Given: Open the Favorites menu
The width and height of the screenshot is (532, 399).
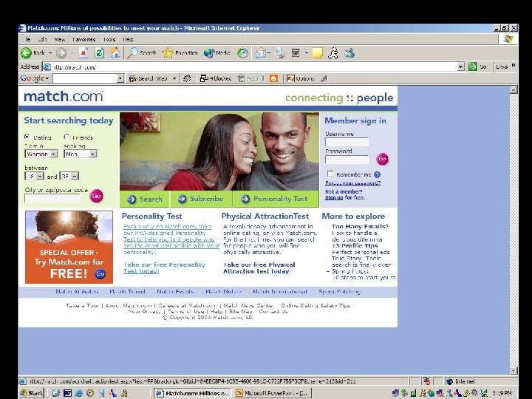Looking at the screenshot, I should (83, 39).
